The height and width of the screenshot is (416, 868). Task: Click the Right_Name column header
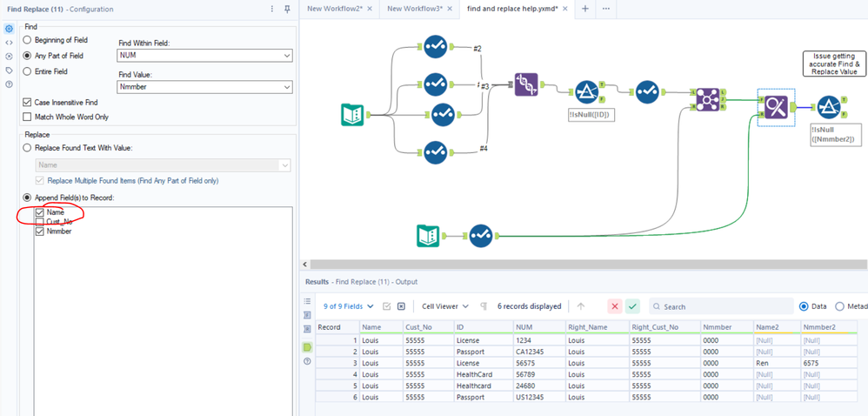(598, 327)
